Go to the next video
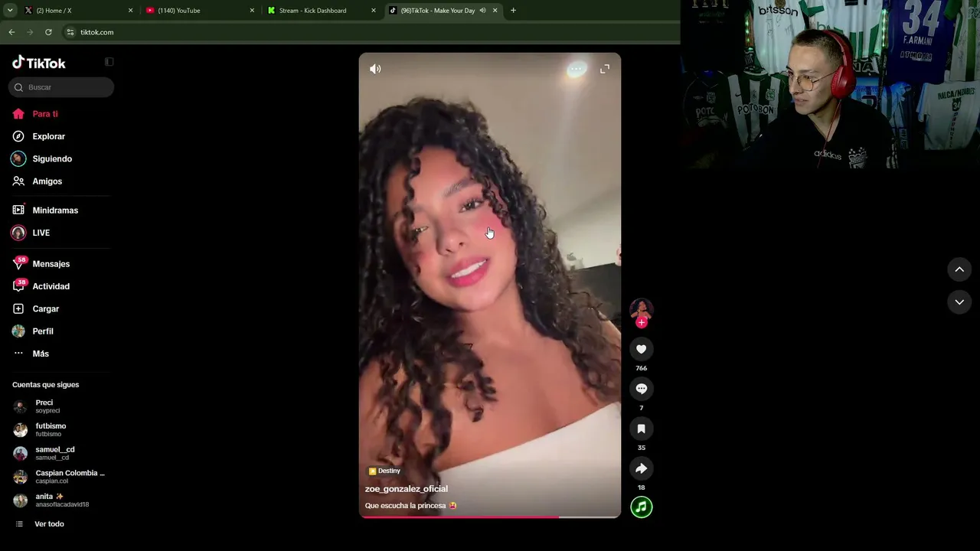Viewport: 980px width, 551px height. (x=959, y=302)
